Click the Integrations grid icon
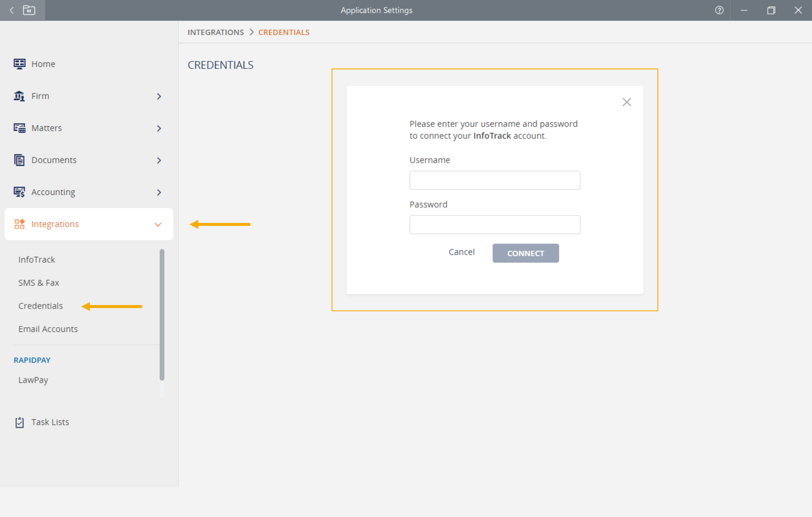Viewport: 812px width, 517px height. (x=19, y=224)
